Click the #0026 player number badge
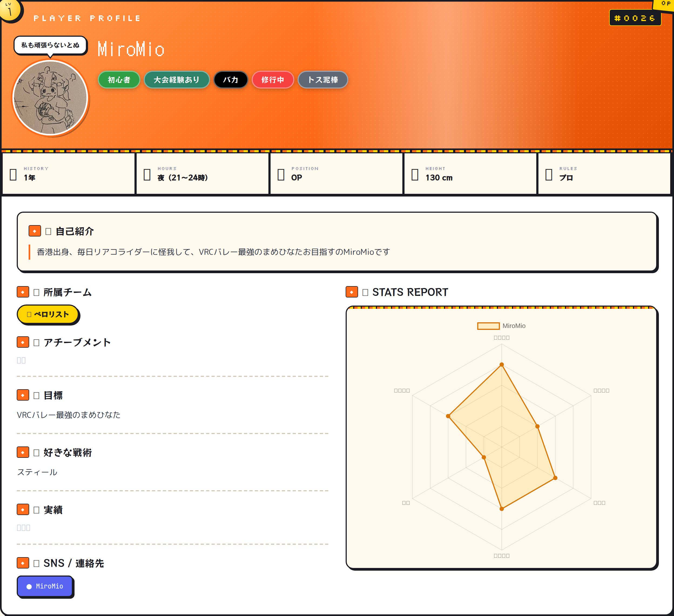 click(635, 18)
